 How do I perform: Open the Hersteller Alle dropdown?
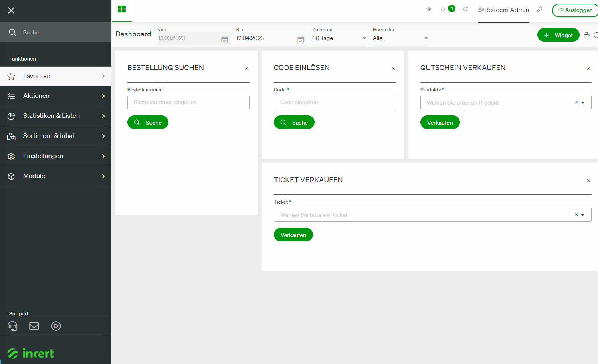(x=400, y=38)
